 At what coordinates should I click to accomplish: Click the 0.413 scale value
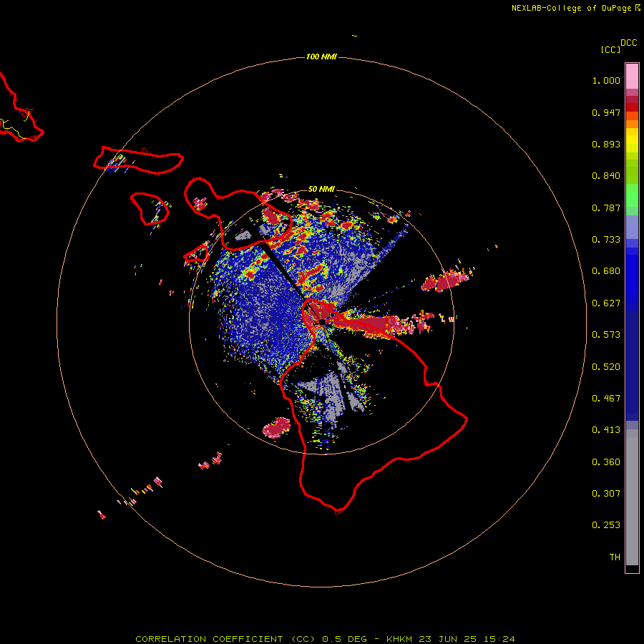606,430
